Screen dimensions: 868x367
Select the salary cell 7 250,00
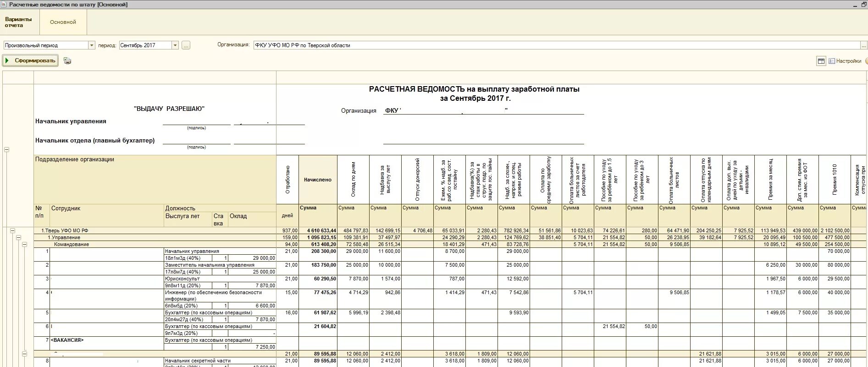[x=252, y=347]
